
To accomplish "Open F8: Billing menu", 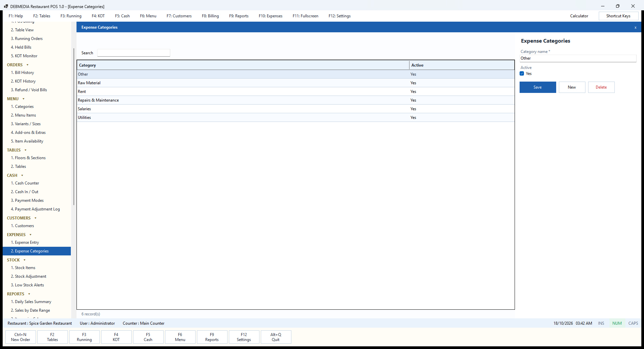I will click(x=210, y=16).
